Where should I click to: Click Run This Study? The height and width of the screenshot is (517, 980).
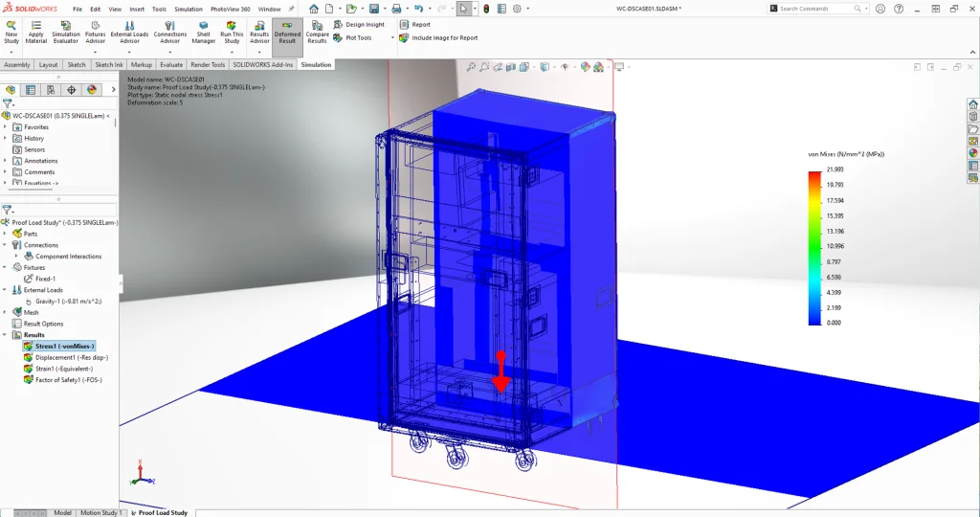232,31
